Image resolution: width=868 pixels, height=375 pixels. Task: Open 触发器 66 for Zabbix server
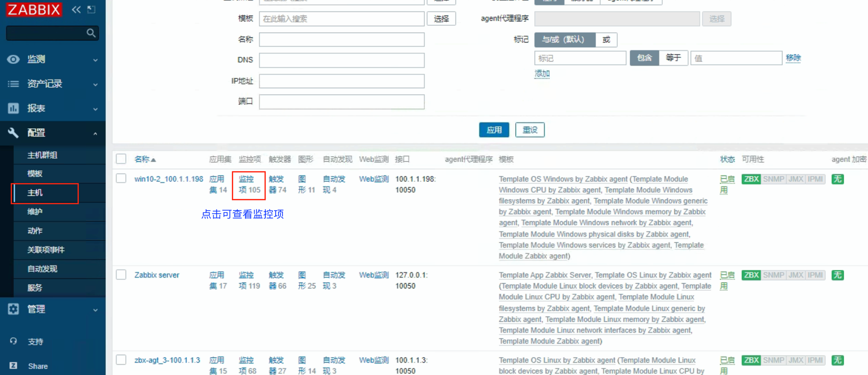click(277, 280)
